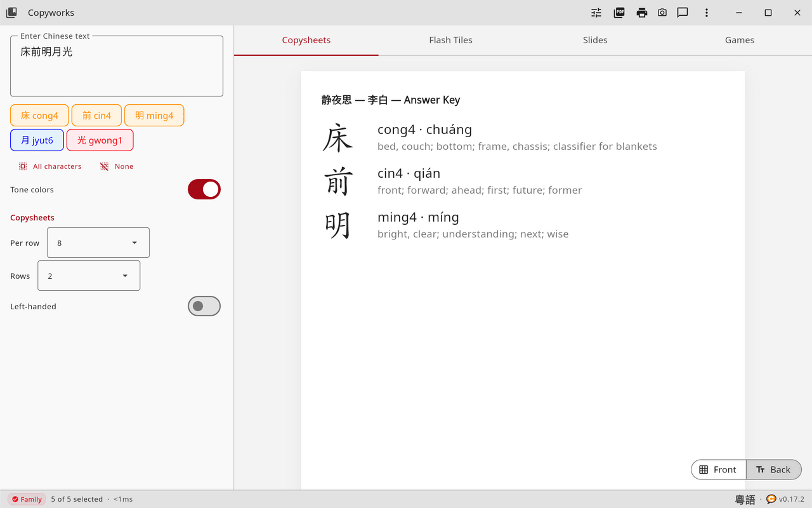812x508 pixels.
Task: Open the Rows dropdown
Action: (x=89, y=276)
